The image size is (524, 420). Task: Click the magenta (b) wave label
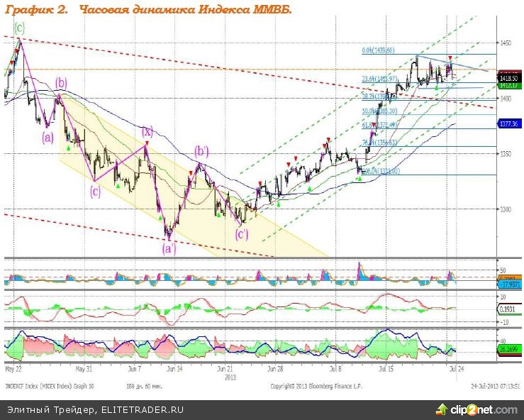(62, 82)
